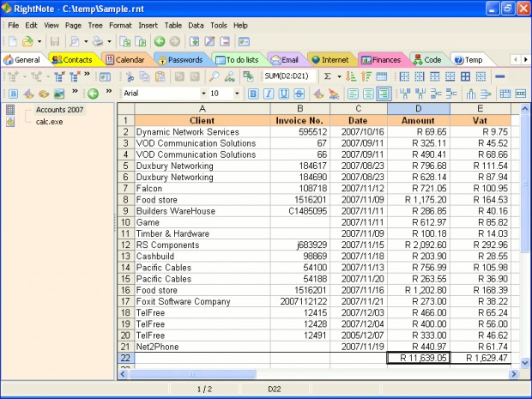Open dropdown arrow next to Sigma icon
This screenshot has width=532, height=399.
(x=339, y=76)
